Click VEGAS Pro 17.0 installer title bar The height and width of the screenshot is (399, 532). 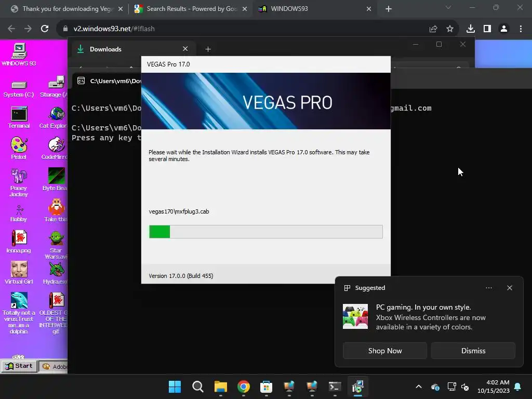point(265,64)
